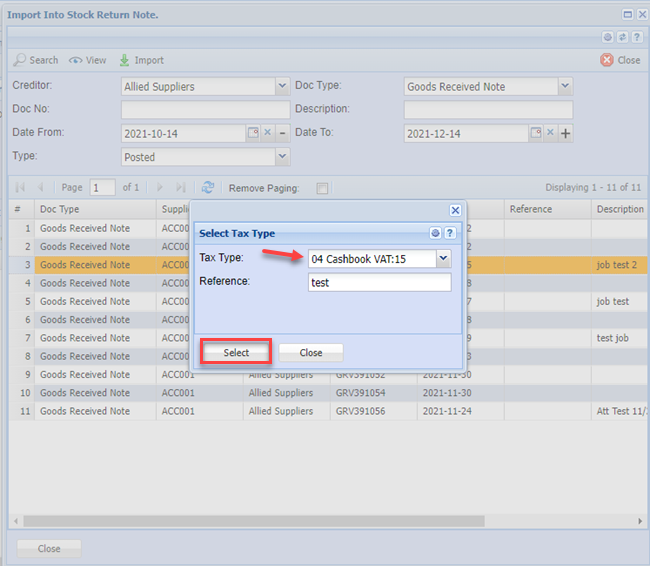Expand the Tax Type dropdown
Screen dimensions: 650x566
443,259
